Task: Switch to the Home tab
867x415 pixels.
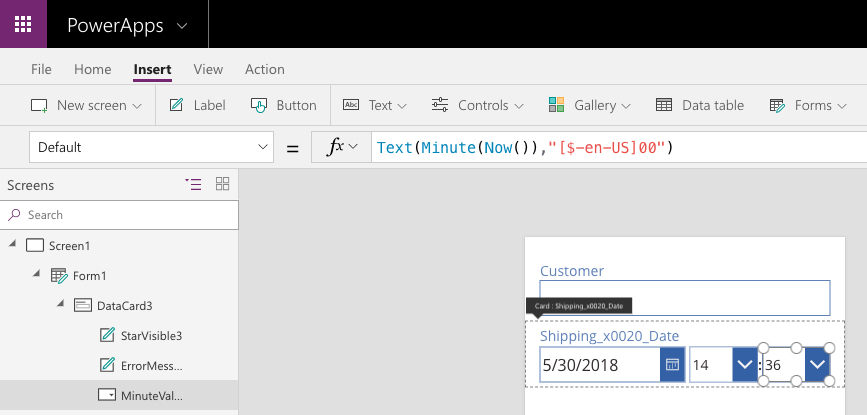Action: (x=92, y=69)
